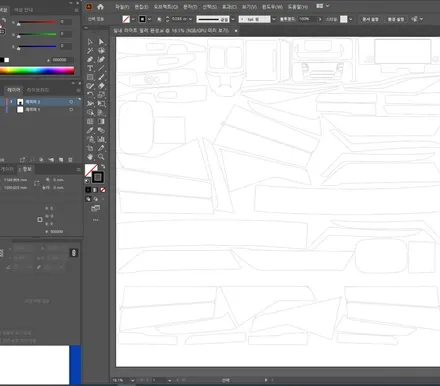Switch to the 레이어 tab in Layers panel
The width and height of the screenshot is (440, 386).
pyautogui.click(x=14, y=90)
